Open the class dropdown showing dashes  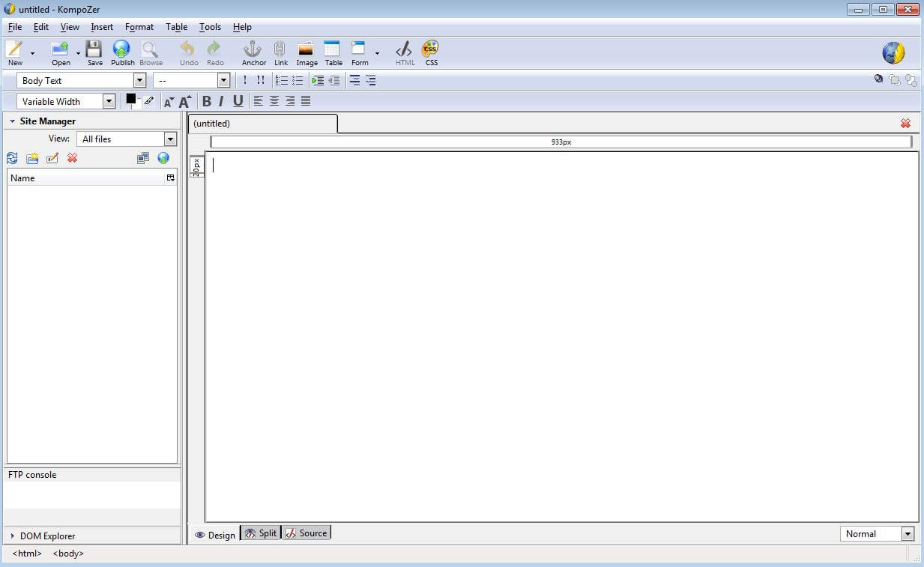pyautogui.click(x=223, y=80)
